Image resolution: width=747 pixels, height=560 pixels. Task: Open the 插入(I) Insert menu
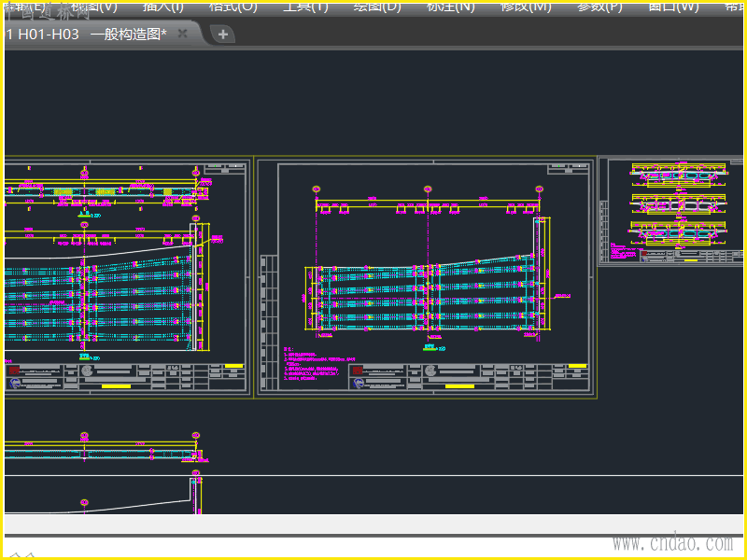click(162, 6)
